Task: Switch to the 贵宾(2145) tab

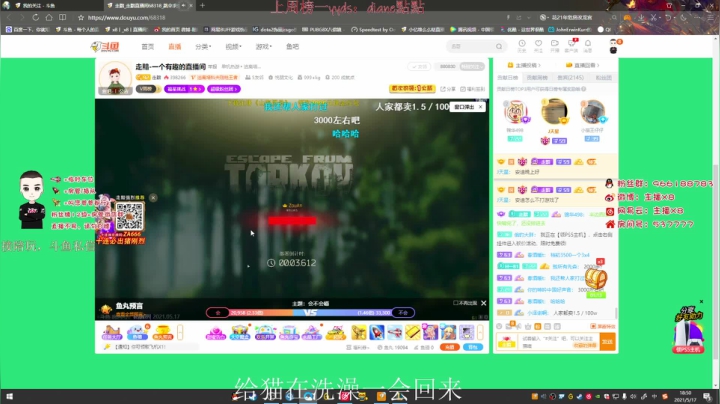Action: [570, 78]
